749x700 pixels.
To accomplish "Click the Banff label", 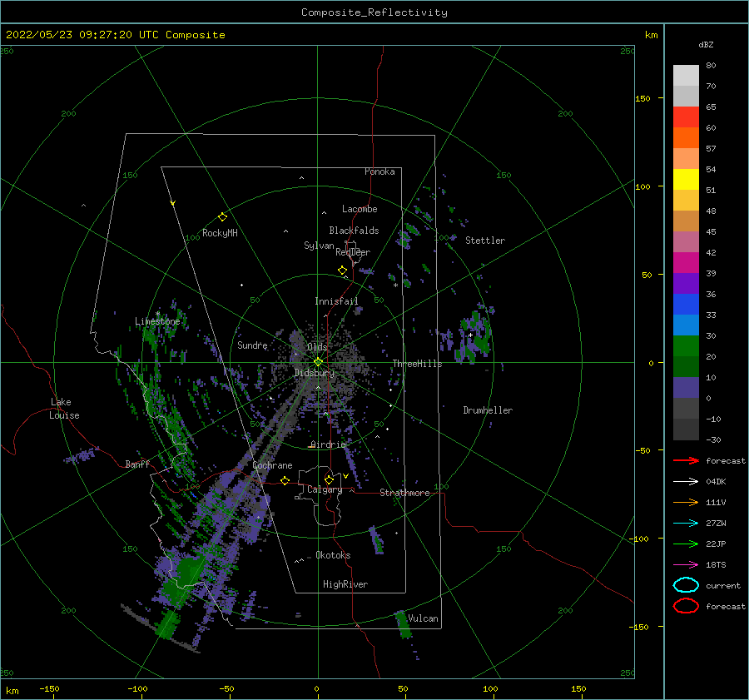I will point(137,464).
